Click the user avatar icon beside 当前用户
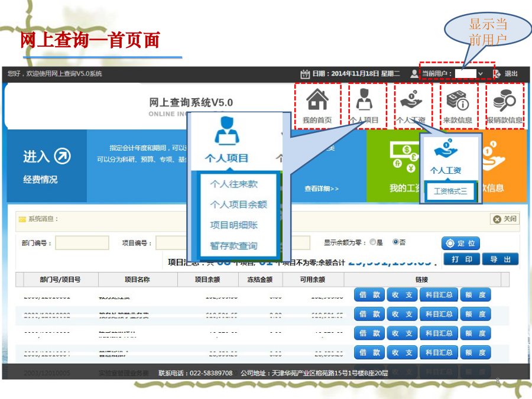The height and width of the screenshot is (399, 532). 414,74
